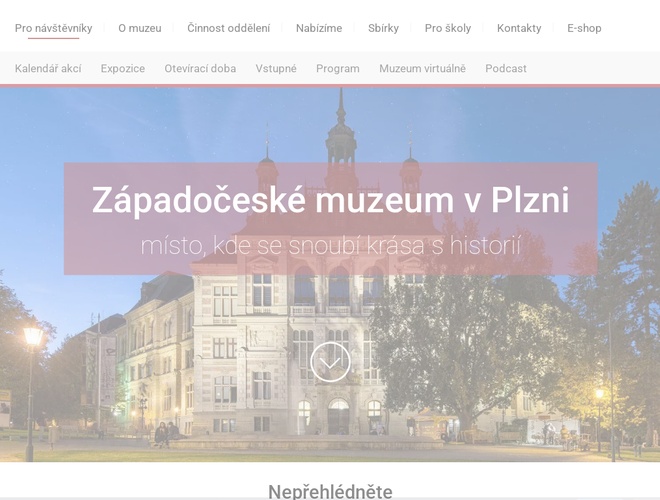Select Činnost oddělení in top navigation

(228, 28)
